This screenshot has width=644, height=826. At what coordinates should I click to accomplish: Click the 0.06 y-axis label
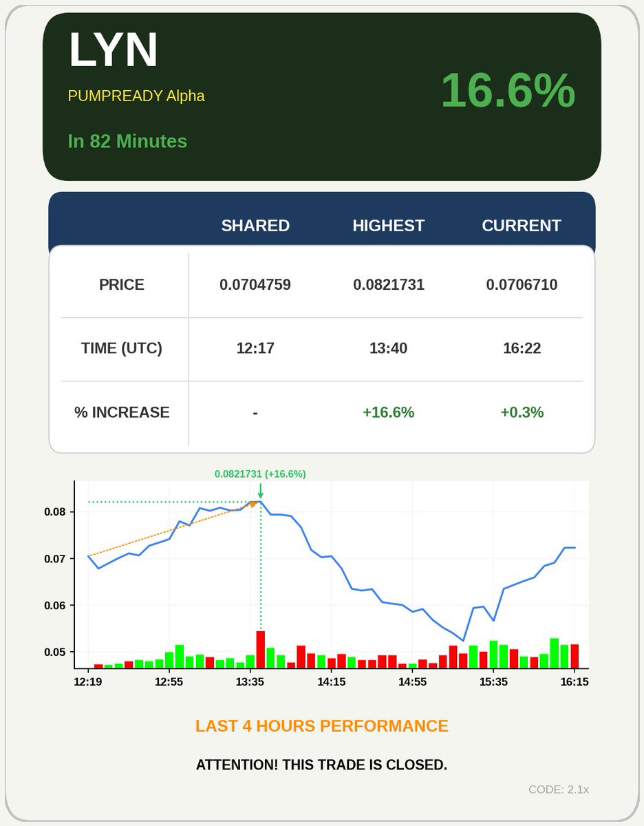point(55,606)
